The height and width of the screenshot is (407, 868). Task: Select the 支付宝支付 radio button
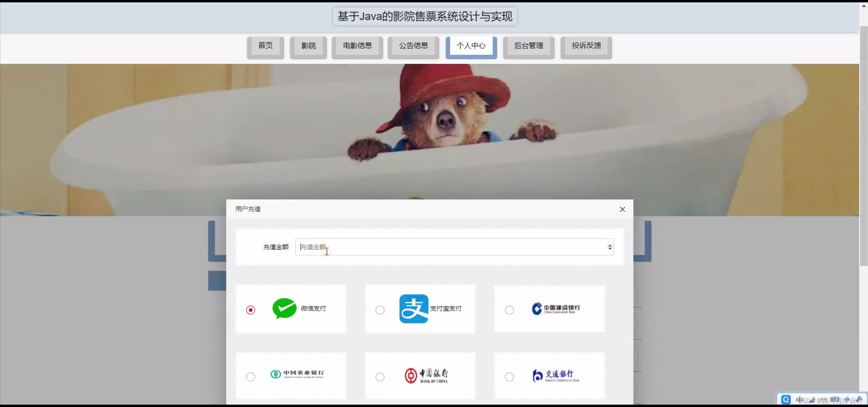tap(380, 310)
